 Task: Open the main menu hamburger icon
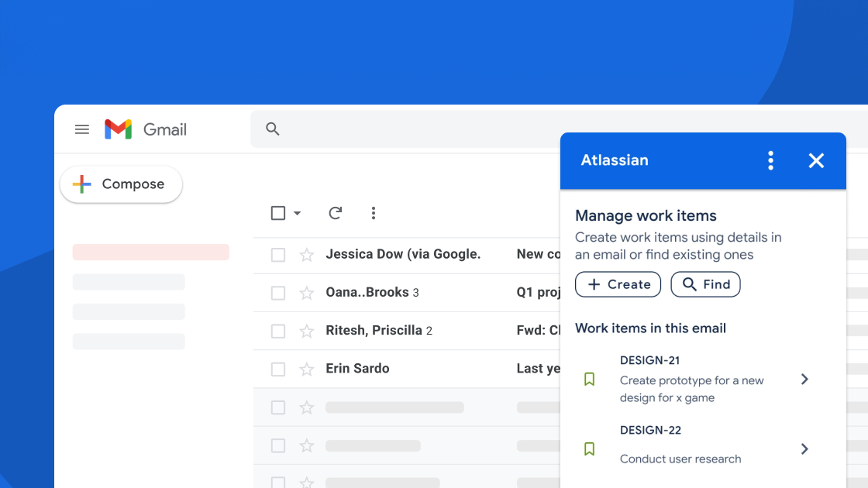pyautogui.click(x=82, y=129)
